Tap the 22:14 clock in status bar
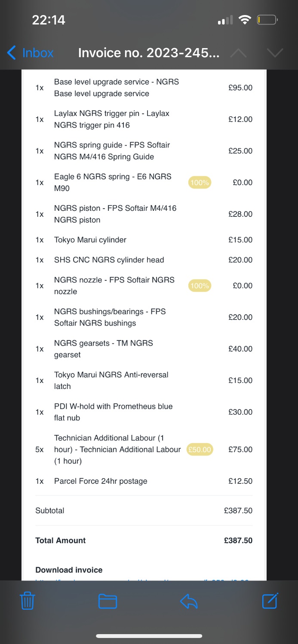This screenshot has height=644, width=298. coord(49,20)
